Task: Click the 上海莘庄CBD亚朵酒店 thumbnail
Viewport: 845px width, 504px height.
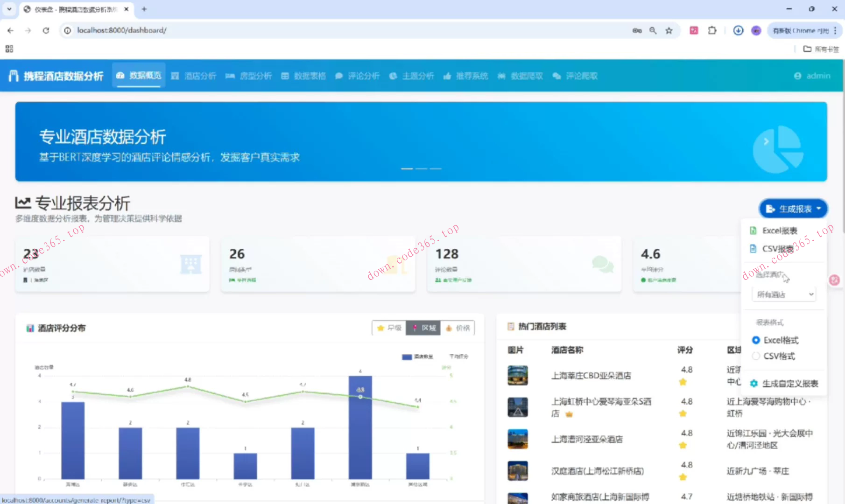Action: [518, 375]
